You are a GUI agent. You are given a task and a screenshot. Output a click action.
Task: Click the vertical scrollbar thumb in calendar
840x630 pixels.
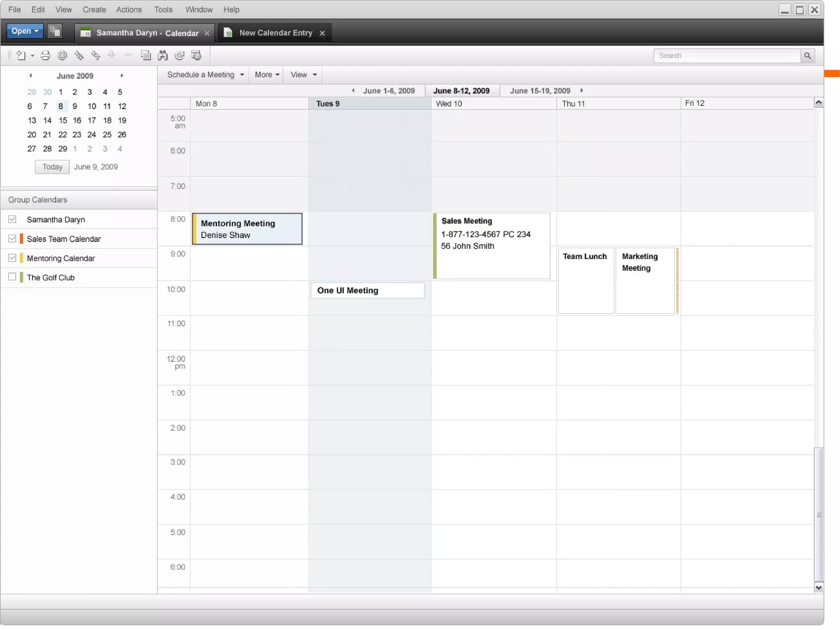(818, 514)
